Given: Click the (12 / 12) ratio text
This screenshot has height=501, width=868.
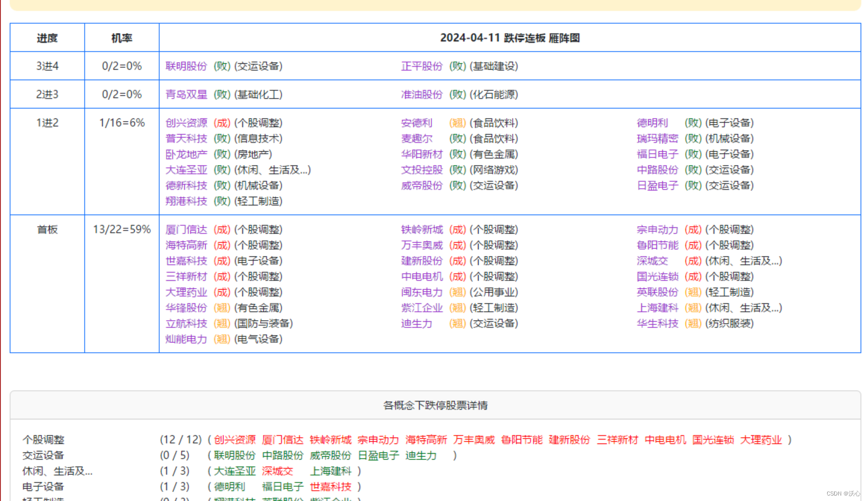Looking at the screenshot, I should (x=181, y=440).
